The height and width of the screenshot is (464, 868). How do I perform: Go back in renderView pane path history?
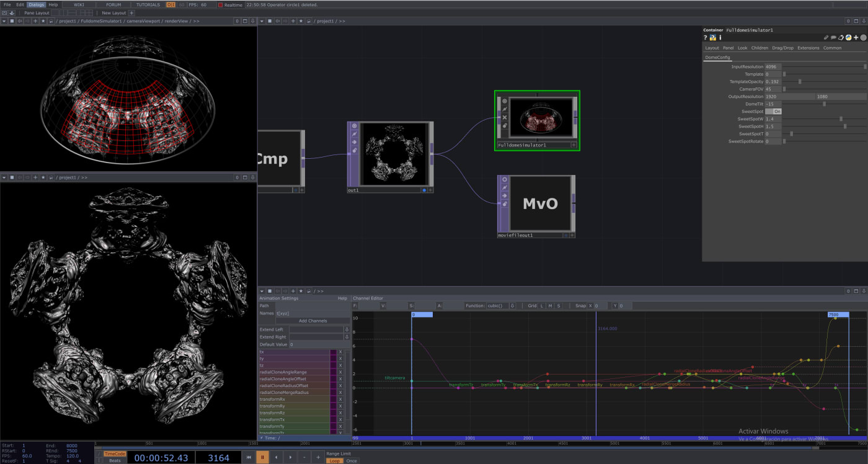[20, 21]
